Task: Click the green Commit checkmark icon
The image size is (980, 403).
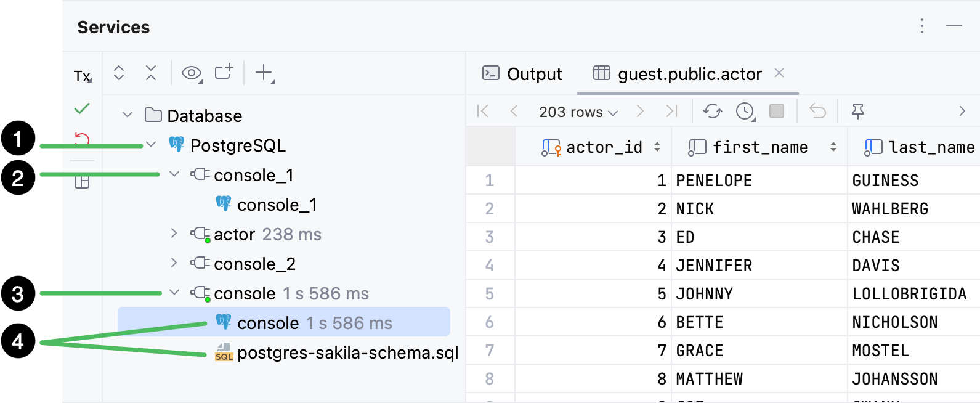Action: click(x=82, y=109)
